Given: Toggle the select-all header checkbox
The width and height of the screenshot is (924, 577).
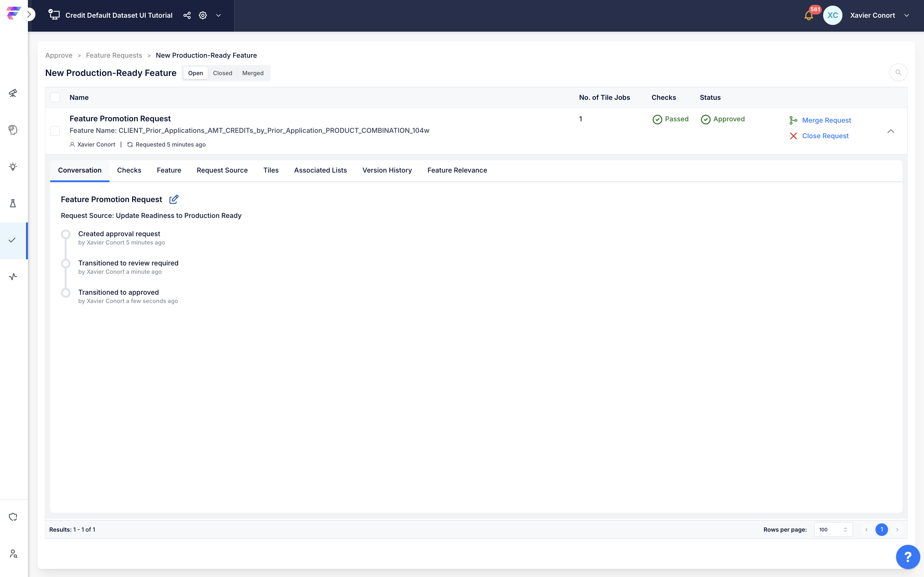Looking at the screenshot, I should [55, 97].
